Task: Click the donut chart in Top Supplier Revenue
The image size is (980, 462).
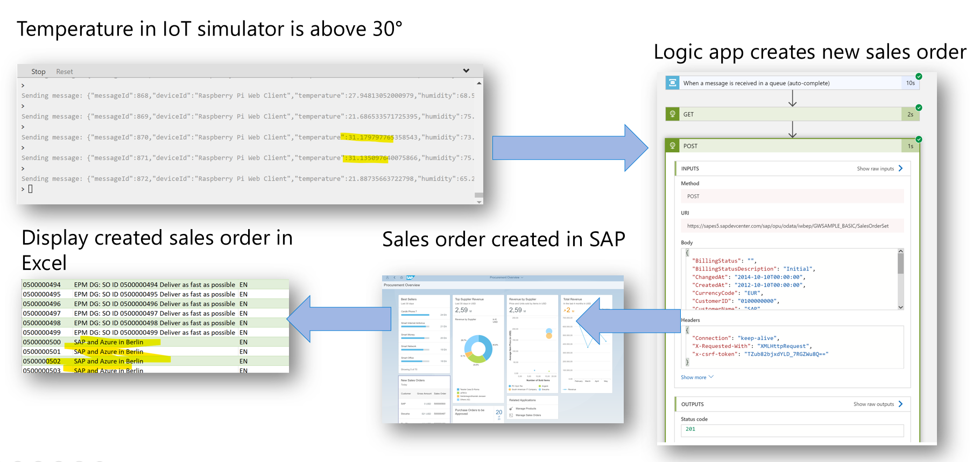Action: point(478,349)
